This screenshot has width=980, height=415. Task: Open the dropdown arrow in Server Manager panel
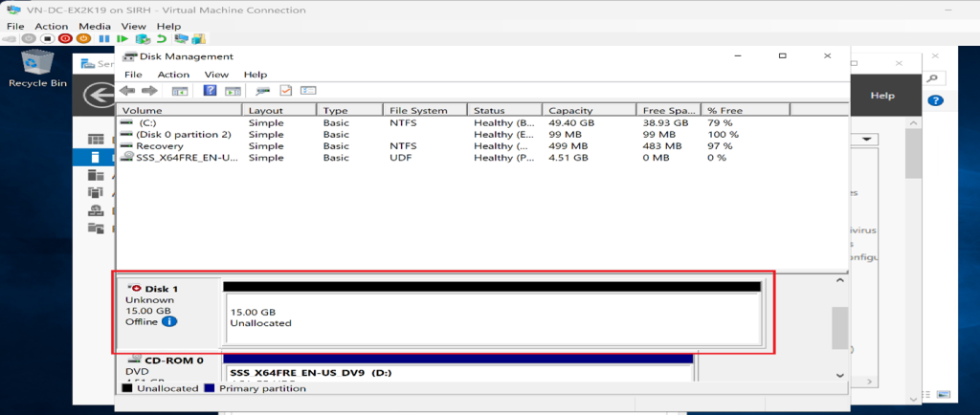coord(868,139)
